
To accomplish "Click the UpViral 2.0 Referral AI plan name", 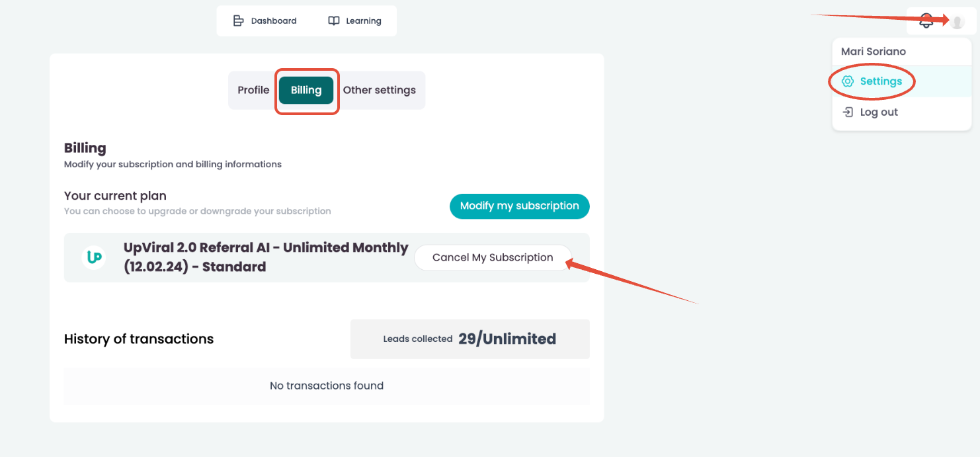I will point(266,257).
